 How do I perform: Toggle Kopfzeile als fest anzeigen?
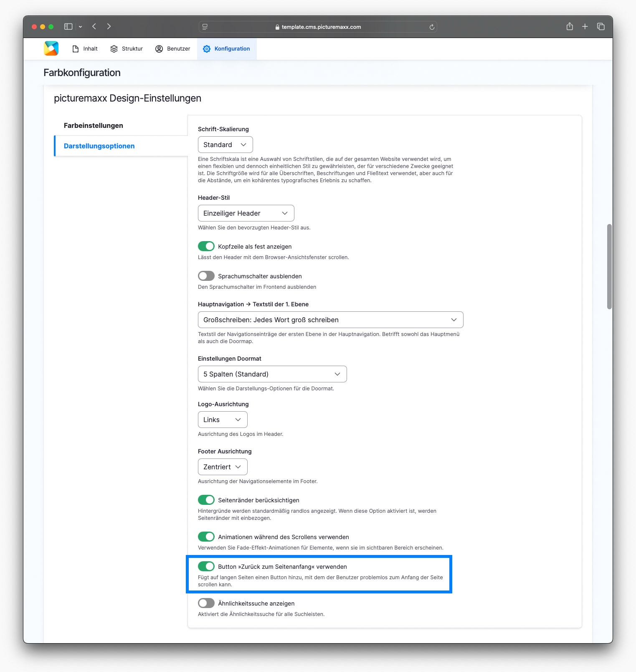click(206, 246)
